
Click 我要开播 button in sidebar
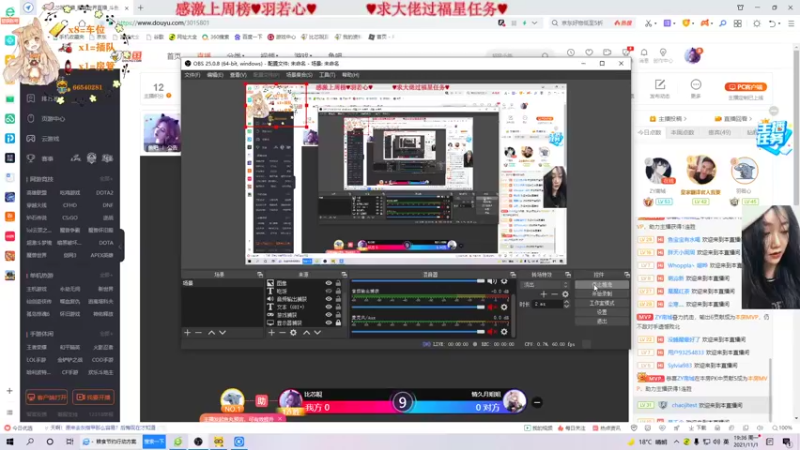click(93, 397)
